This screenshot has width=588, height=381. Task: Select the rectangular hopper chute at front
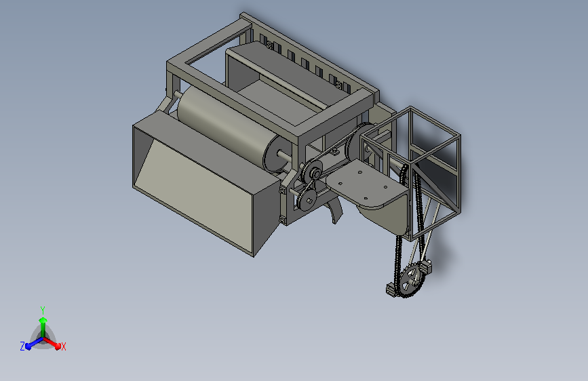coord(205,184)
